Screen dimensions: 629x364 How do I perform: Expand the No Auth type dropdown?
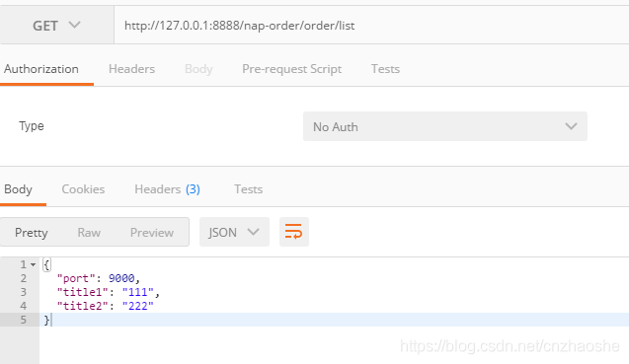click(445, 126)
